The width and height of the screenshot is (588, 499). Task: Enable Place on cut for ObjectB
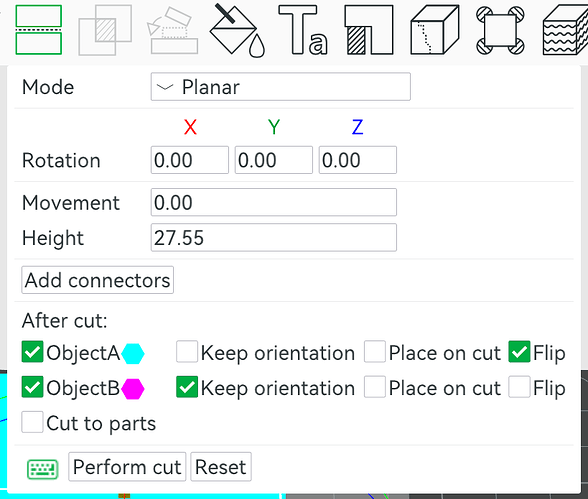(375, 387)
